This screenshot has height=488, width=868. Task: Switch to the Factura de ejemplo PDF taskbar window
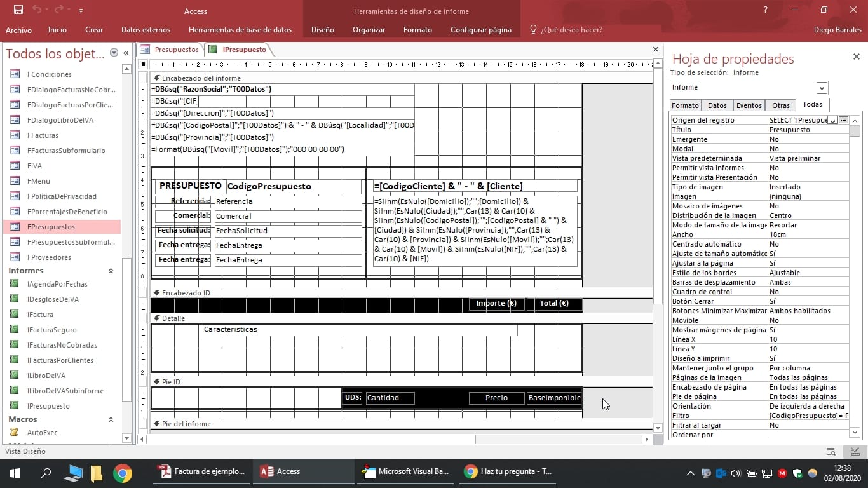click(x=202, y=472)
